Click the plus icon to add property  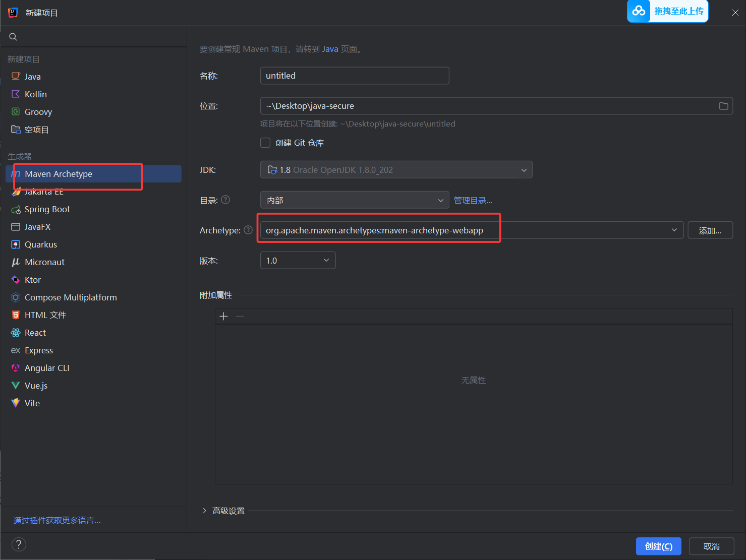click(224, 316)
